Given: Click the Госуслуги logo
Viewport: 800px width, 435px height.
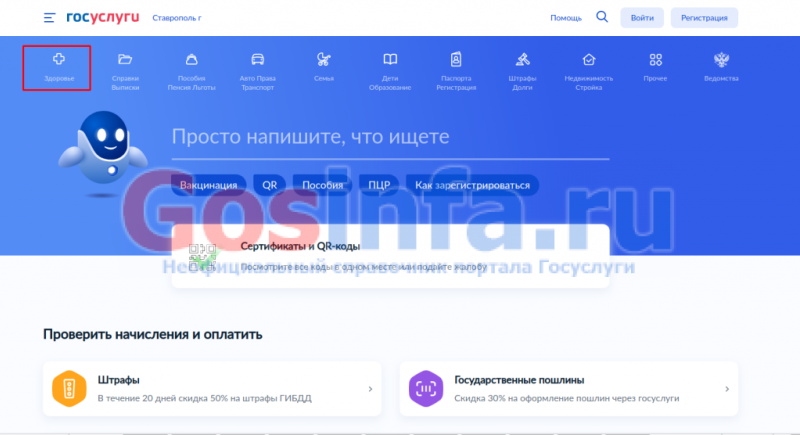Looking at the screenshot, I should coord(103,17).
